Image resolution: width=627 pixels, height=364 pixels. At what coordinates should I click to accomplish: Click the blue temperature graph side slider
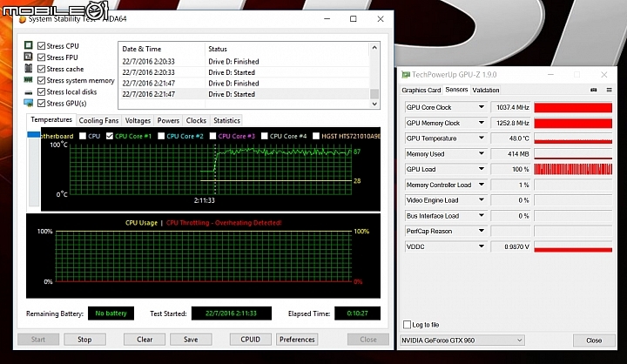34,135
